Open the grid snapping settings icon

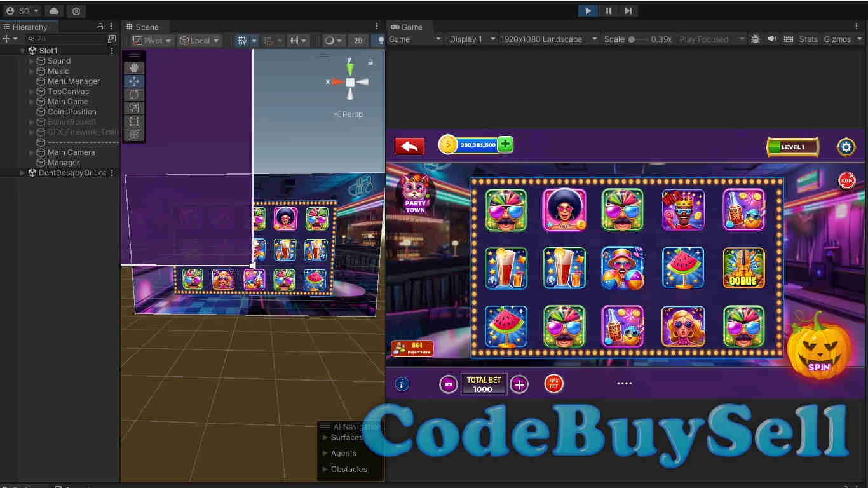click(268, 40)
